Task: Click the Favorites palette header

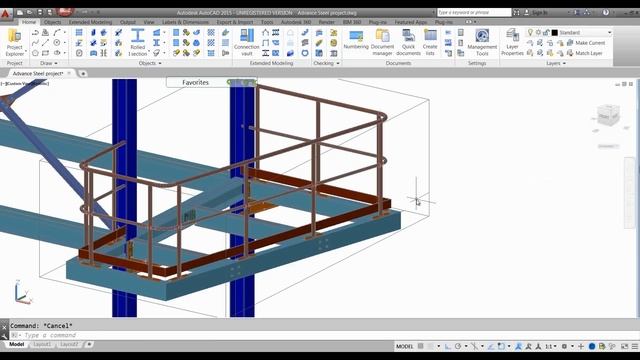Action: coord(195,82)
